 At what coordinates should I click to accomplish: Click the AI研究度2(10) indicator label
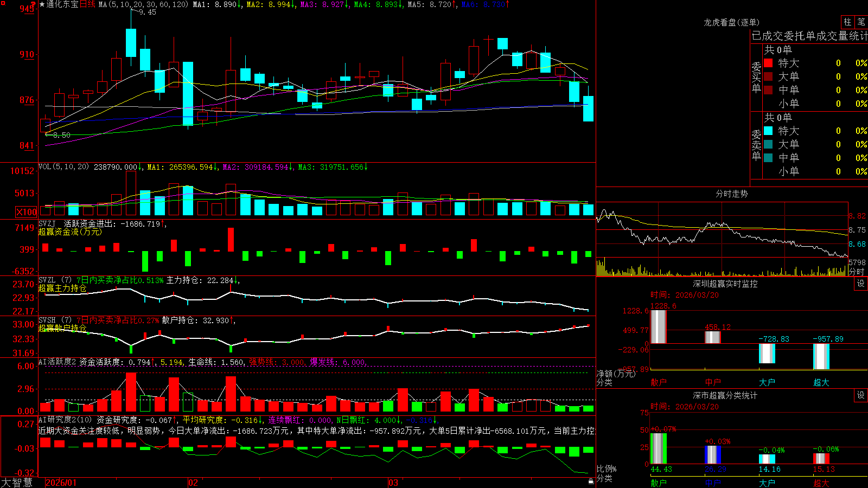[65, 420]
